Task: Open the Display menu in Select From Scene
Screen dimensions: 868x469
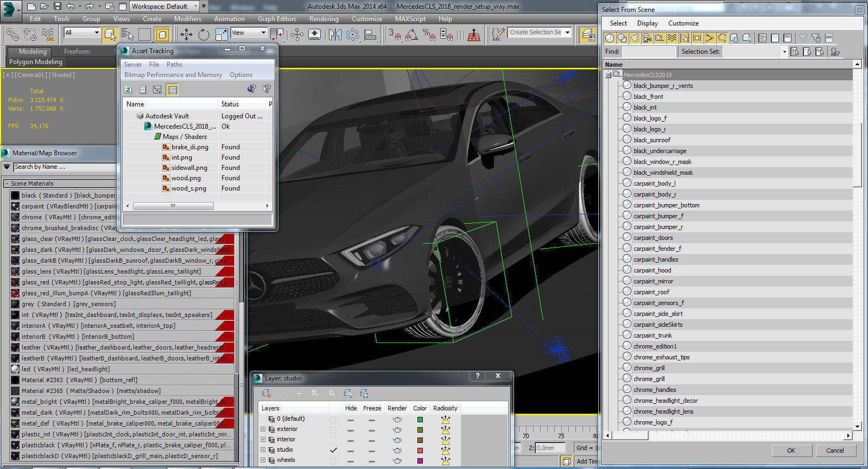Action: pos(647,23)
